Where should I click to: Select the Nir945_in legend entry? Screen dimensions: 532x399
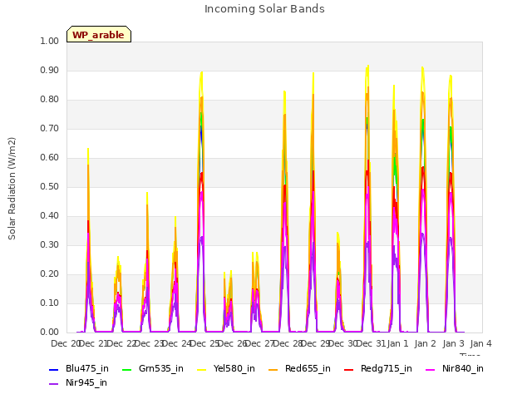coord(77,382)
